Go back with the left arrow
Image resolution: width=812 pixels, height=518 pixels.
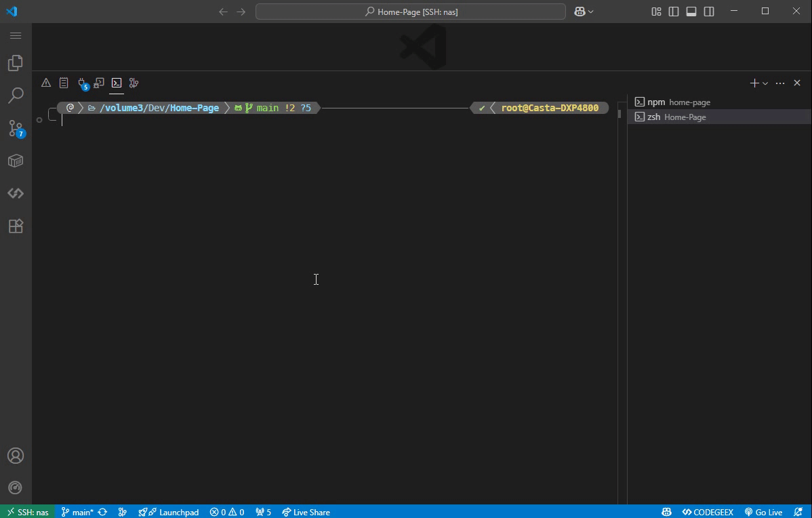[x=223, y=12]
